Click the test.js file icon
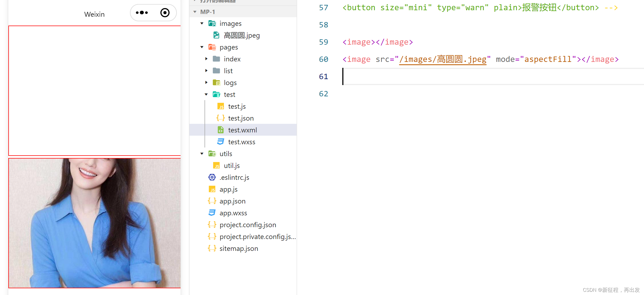 pyautogui.click(x=221, y=107)
